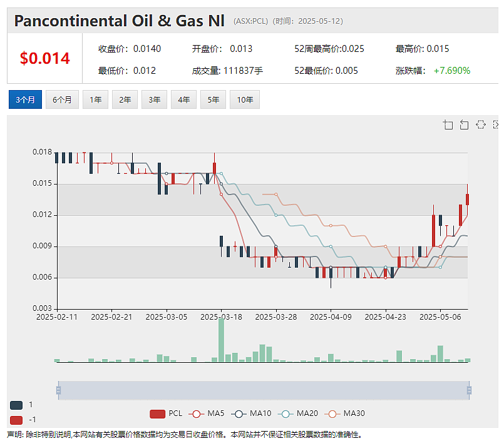Choose the 5年 range tab
Image resolution: width=504 pixels, height=446 pixels.
tap(213, 99)
